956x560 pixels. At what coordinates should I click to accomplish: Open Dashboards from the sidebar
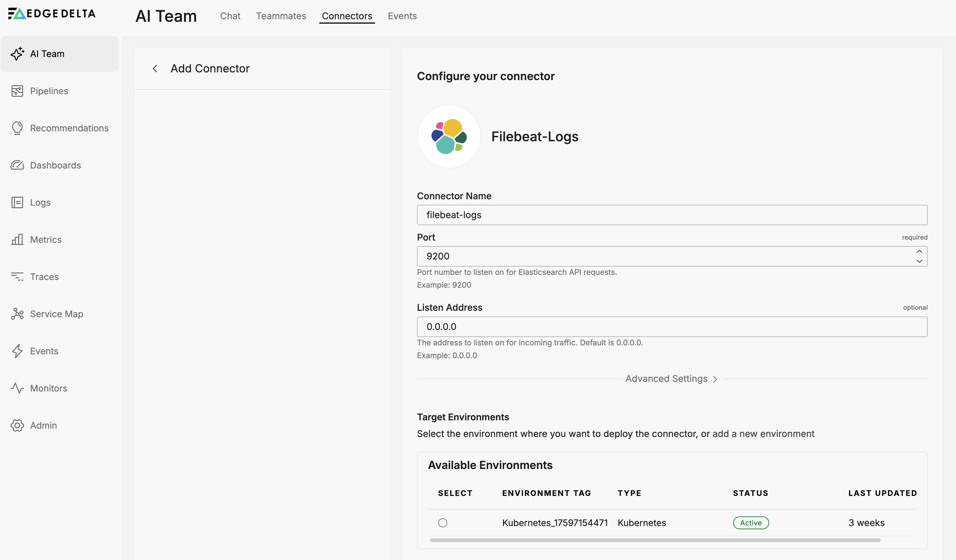[x=55, y=165]
